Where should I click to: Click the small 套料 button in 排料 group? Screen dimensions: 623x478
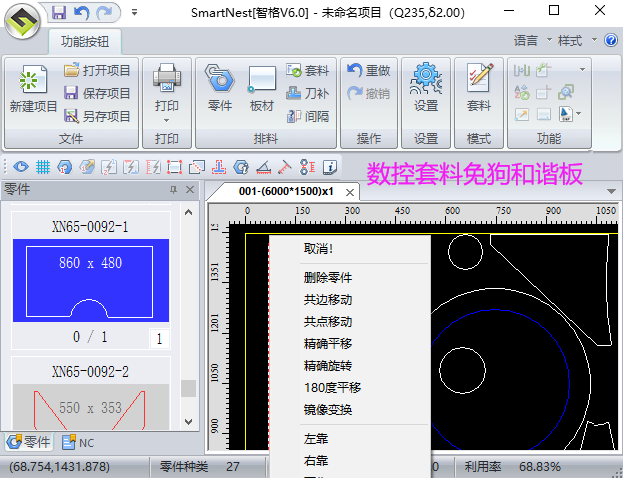pos(308,70)
